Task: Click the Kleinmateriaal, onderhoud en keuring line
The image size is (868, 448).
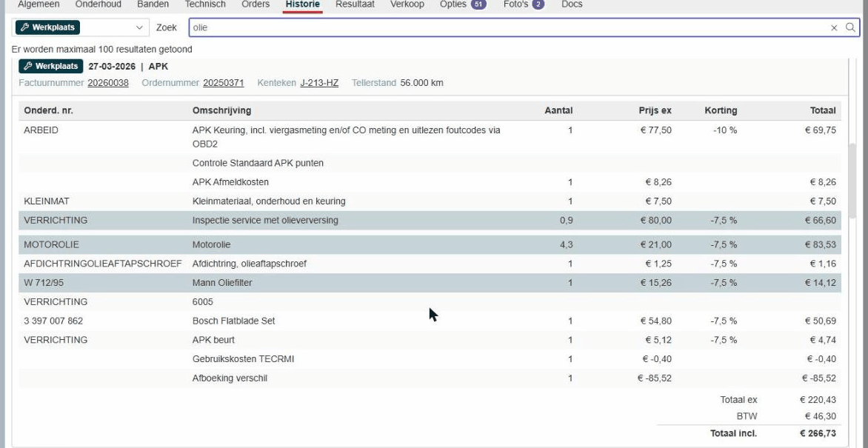Action: (430, 201)
